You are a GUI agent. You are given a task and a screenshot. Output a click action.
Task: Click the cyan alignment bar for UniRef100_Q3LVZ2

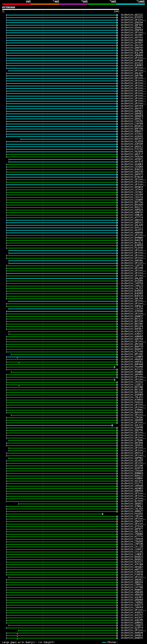60,425
